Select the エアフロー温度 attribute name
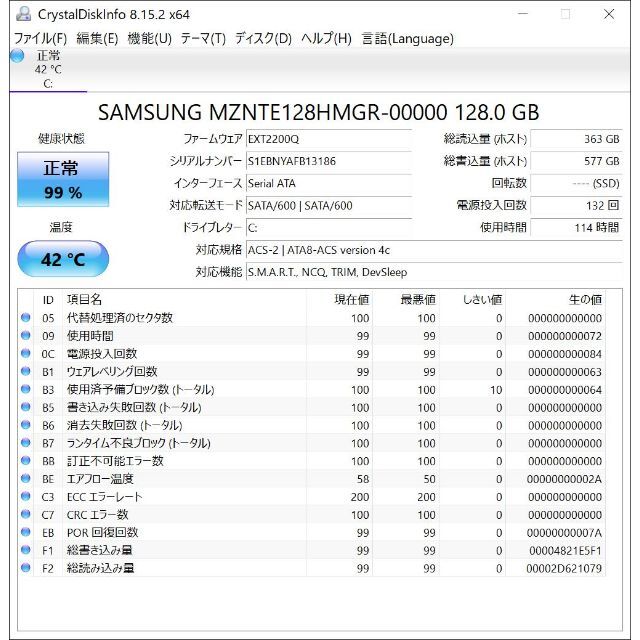 (100, 479)
